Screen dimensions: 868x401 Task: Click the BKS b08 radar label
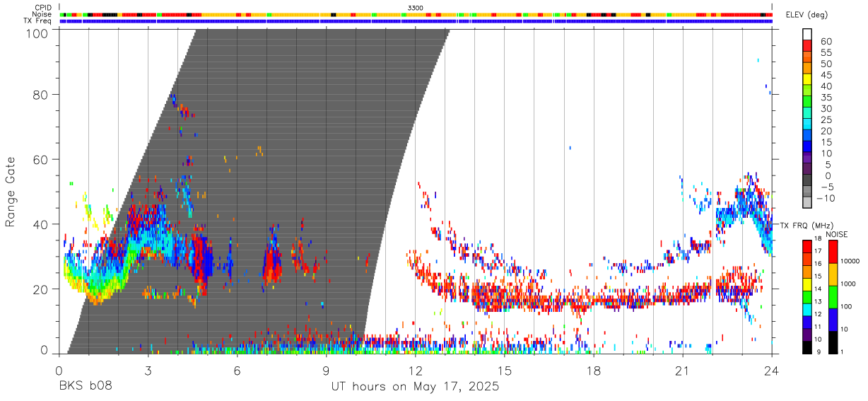tap(85, 387)
